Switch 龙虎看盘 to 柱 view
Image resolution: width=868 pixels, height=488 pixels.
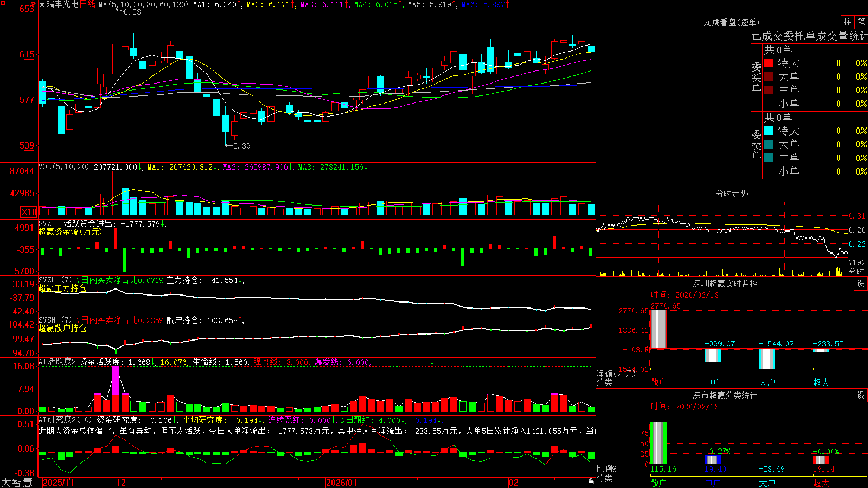[847, 22]
